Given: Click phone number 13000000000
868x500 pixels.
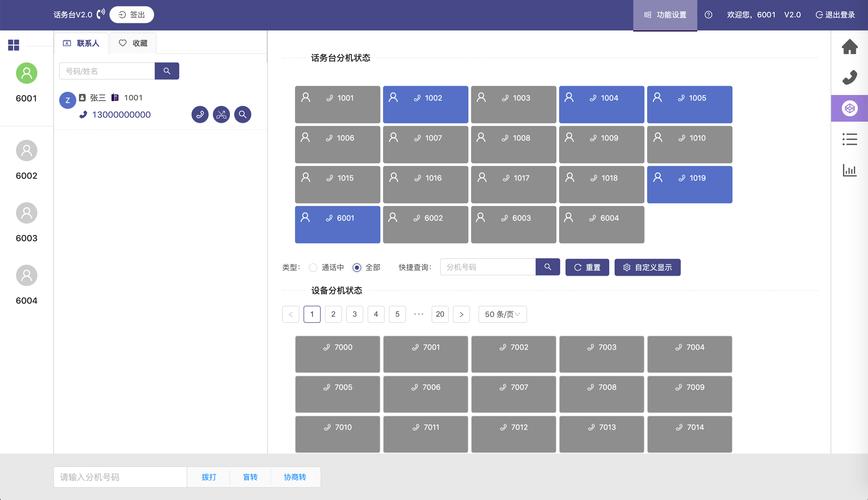Looking at the screenshot, I should click(x=121, y=115).
